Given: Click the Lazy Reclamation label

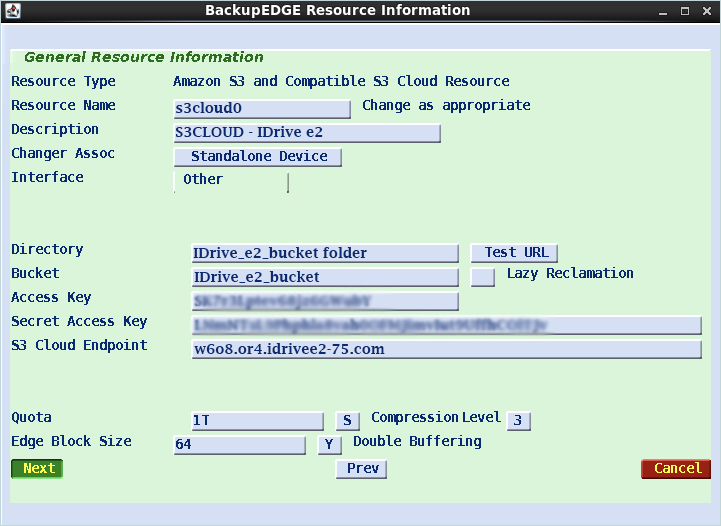Looking at the screenshot, I should tap(570, 273).
